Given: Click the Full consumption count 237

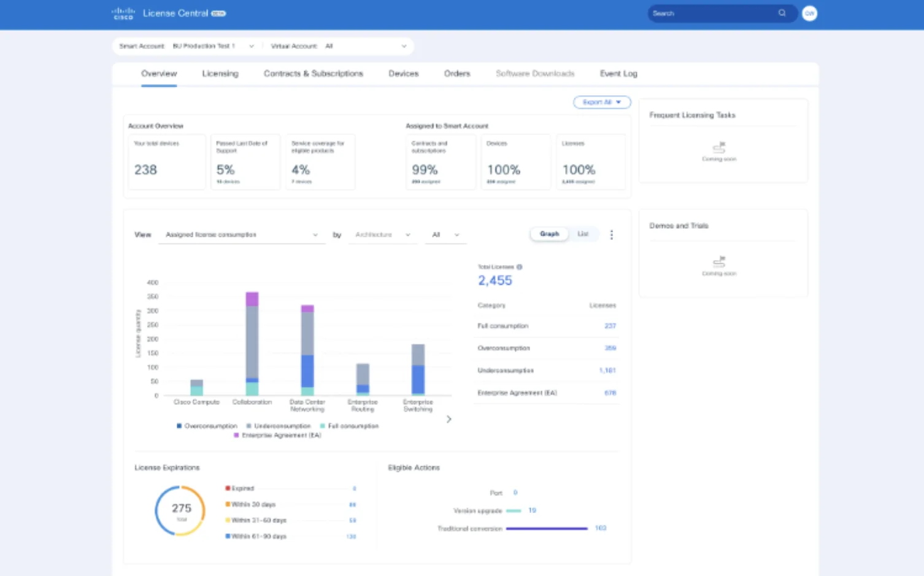Looking at the screenshot, I should coord(610,326).
